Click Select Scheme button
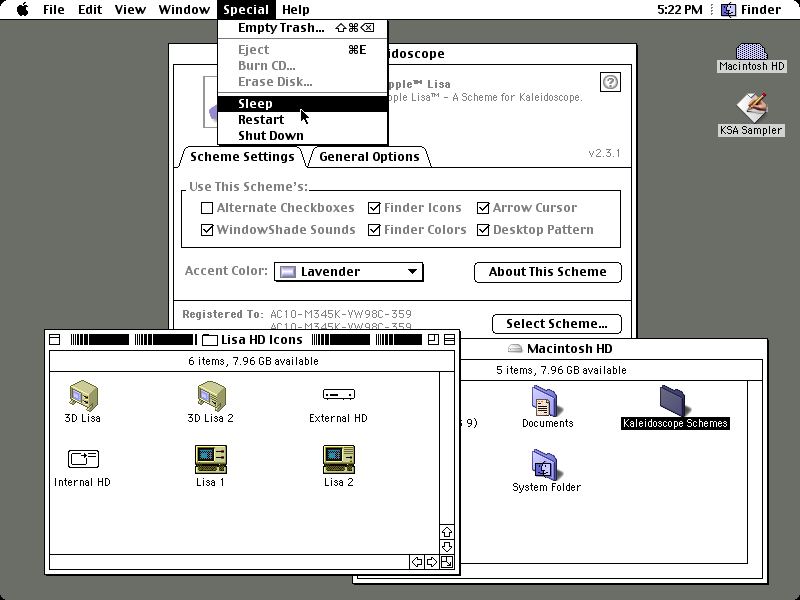The width and height of the screenshot is (800, 600). coord(557,324)
